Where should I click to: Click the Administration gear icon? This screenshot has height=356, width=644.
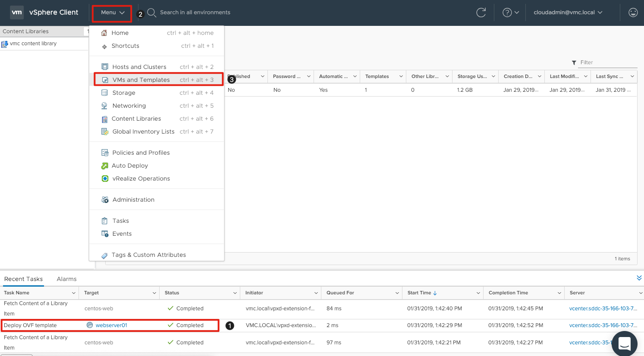click(x=105, y=200)
